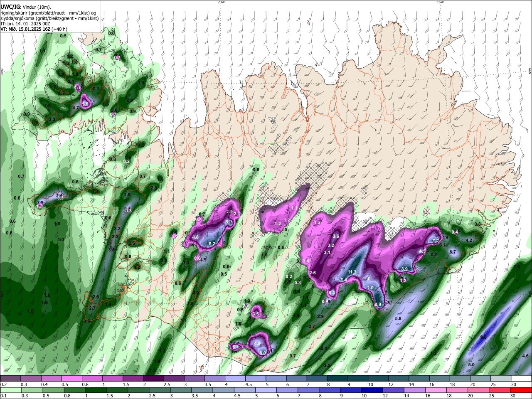Click the 8.9 precipitation value on map
532x399 pixels.
[x=404, y=269]
